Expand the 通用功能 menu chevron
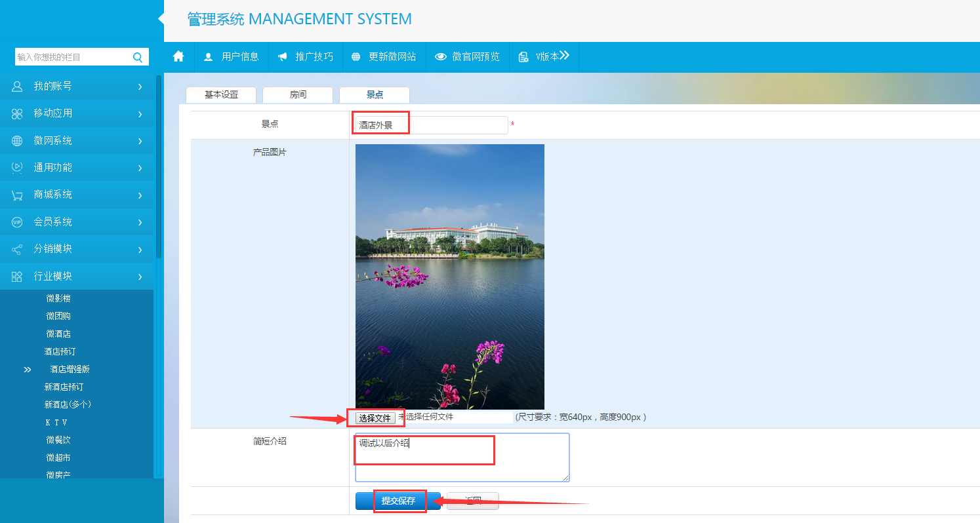This screenshot has width=980, height=523. tap(140, 168)
